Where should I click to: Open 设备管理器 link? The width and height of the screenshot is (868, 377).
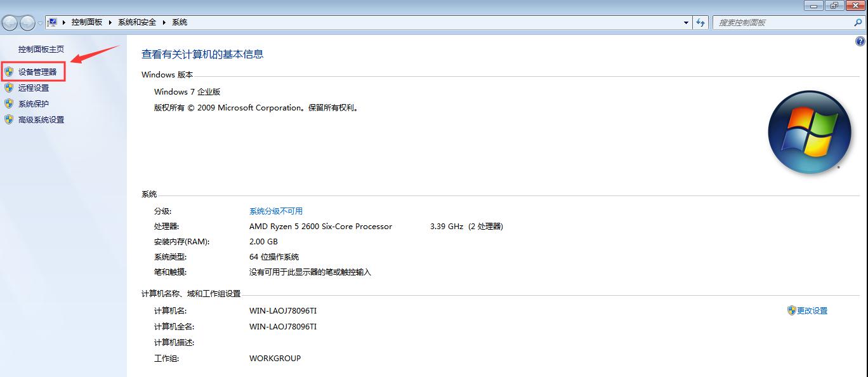37,72
